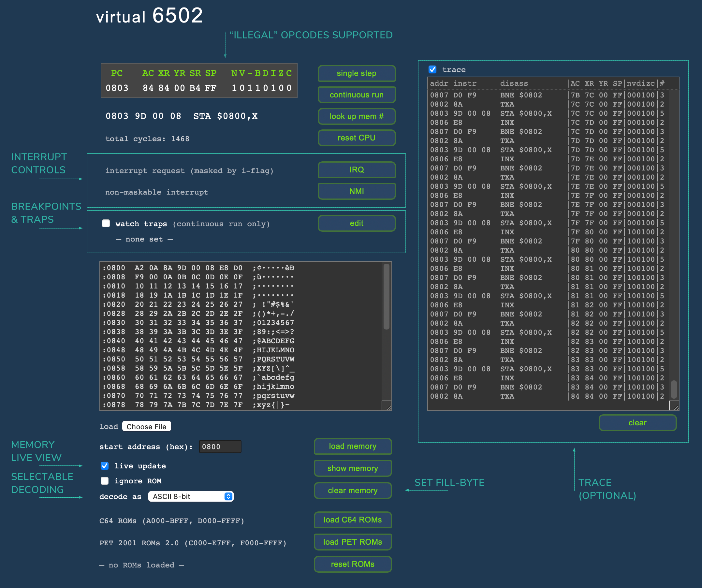This screenshot has width=702, height=588.
Task: Enable ignore ROM checkbox
Action: tap(105, 481)
